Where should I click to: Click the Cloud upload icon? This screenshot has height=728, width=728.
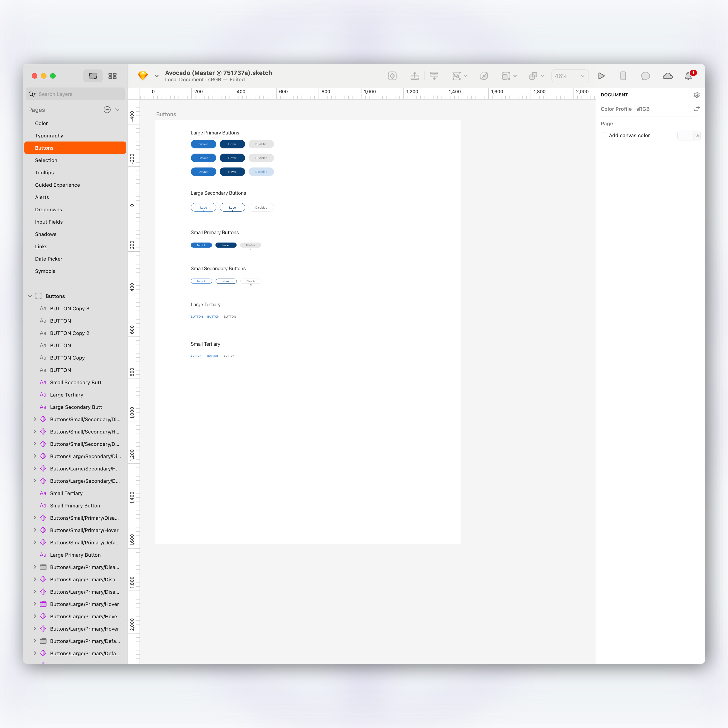(667, 76)
